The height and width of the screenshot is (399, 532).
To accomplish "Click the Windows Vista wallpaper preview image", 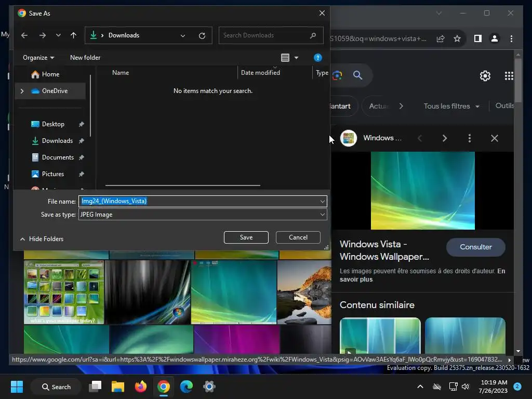I will point(423,191).
